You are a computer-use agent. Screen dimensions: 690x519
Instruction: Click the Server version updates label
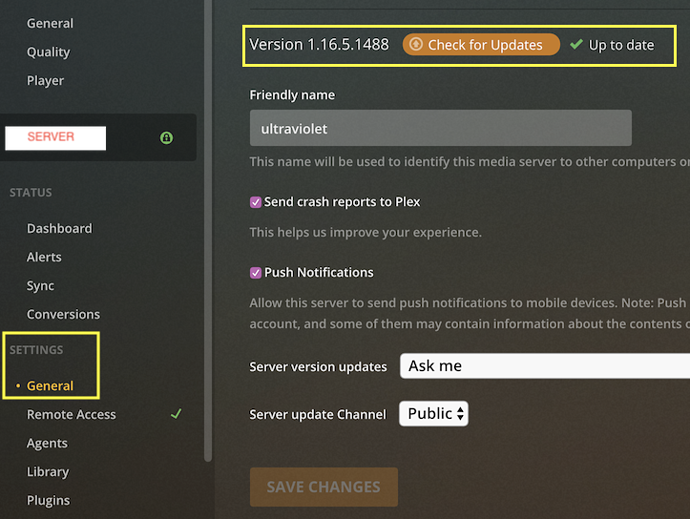pyautogui.click(x=318, y=367)
